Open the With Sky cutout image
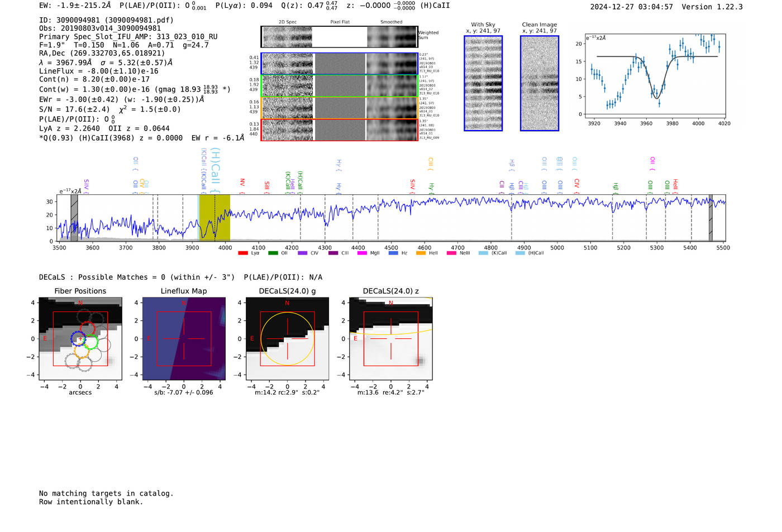 point(483,83)
